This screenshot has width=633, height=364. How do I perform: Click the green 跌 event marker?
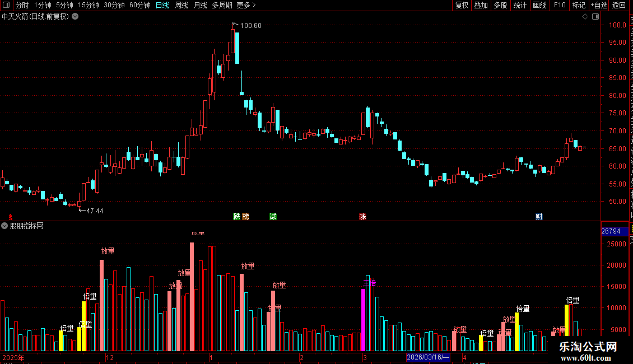click(237, 217)
